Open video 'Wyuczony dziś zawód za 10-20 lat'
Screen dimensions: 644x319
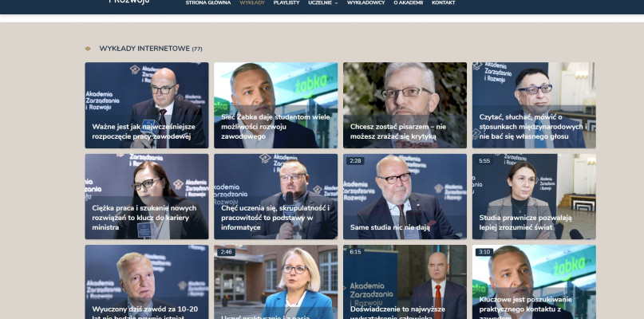click(147, 282)
